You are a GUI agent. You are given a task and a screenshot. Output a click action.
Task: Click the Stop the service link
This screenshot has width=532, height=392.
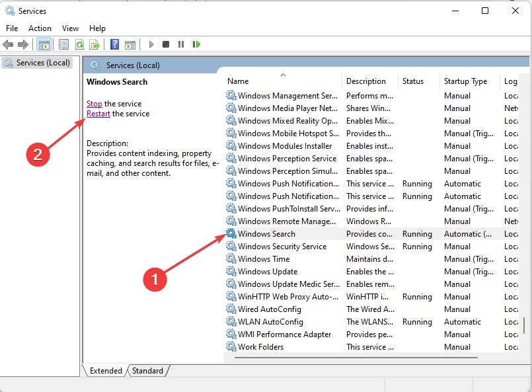point(94,103)
